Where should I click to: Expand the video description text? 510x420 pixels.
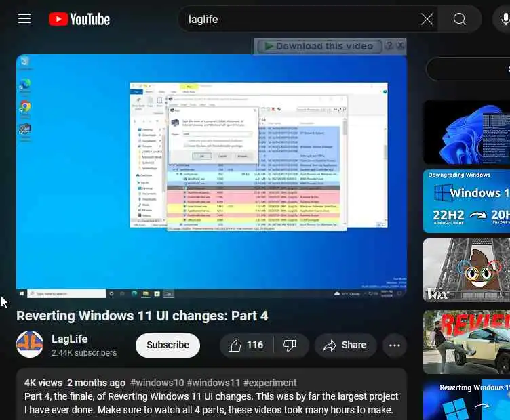(212, 403)
